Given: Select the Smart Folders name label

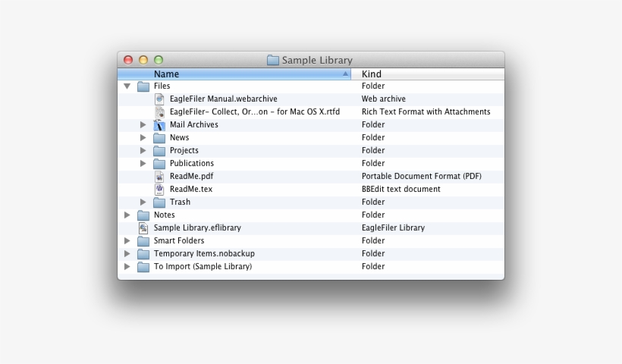Looking at the screenshot, I should pos(179,240).
